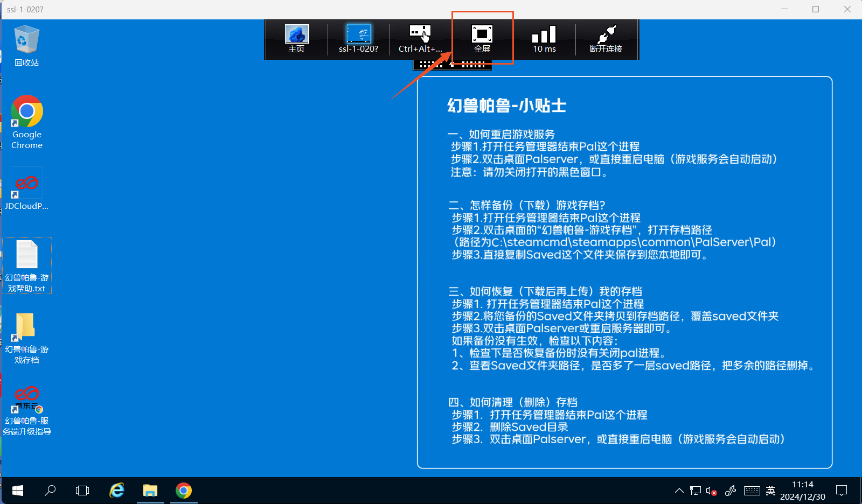Click the ssl-1-020? window title text
Image resolution: width=862 pixels, height=504 pixels.
tap(25, 9)
